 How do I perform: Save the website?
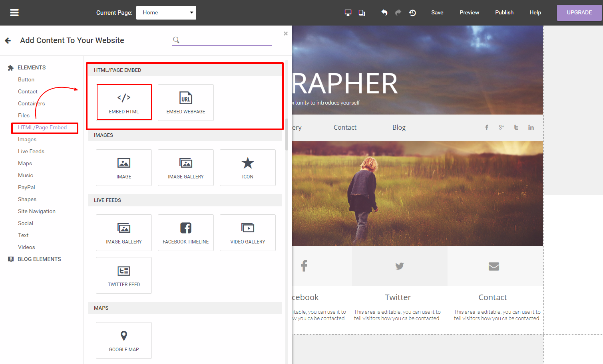pyautogui.click(x=437, y=13)
